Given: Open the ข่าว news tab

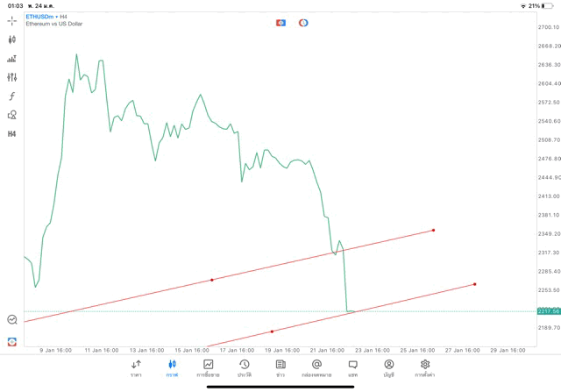Looking at the screenshot, I should [x=280, y=367].
